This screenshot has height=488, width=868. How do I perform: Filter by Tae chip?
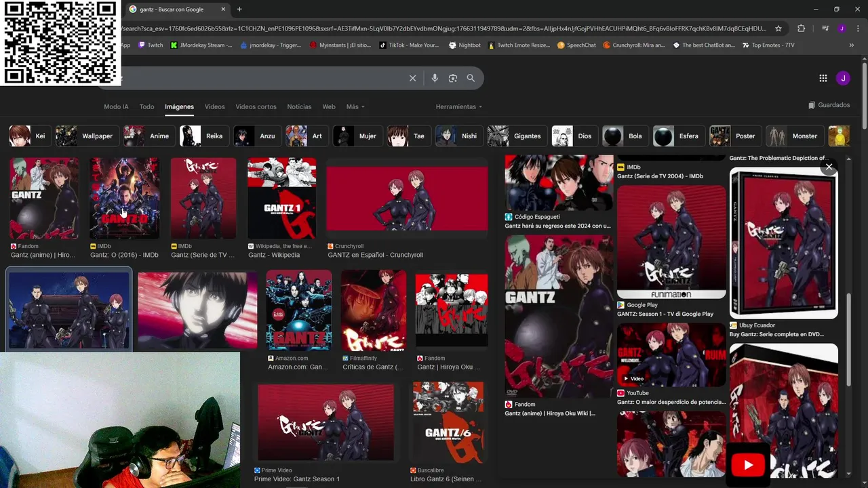(x=409, y=136)
